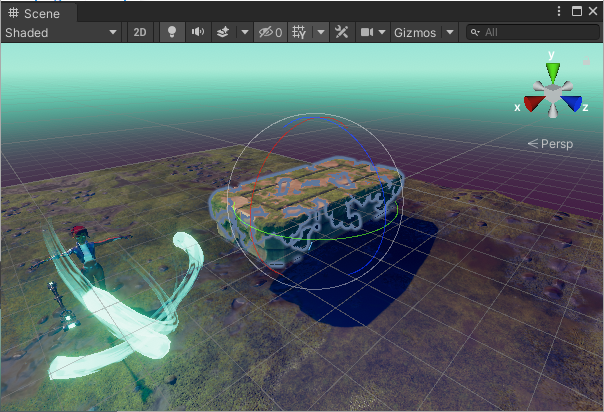The height and width of the screenshot is (412, 604).
Task: Expand the effects dropdown arrow
Action: pyautogui.click(x=245, y=32)
